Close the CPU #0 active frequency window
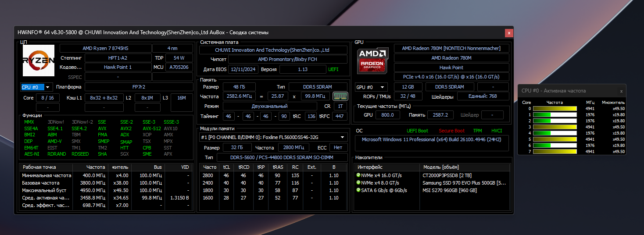The image size is (644, 235). [621, 91]
